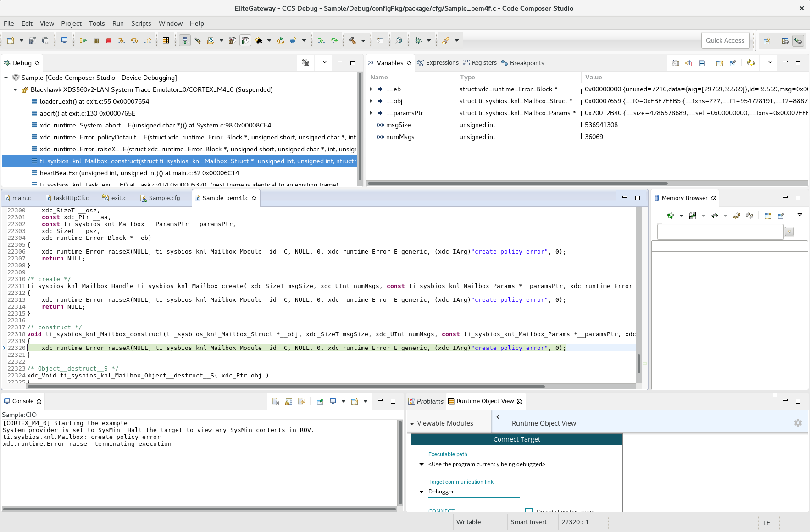This screenshot has width=810, height=532.
Task: Click Remove All Terminated Launches icon in Debug view
Action: (305, 63)
